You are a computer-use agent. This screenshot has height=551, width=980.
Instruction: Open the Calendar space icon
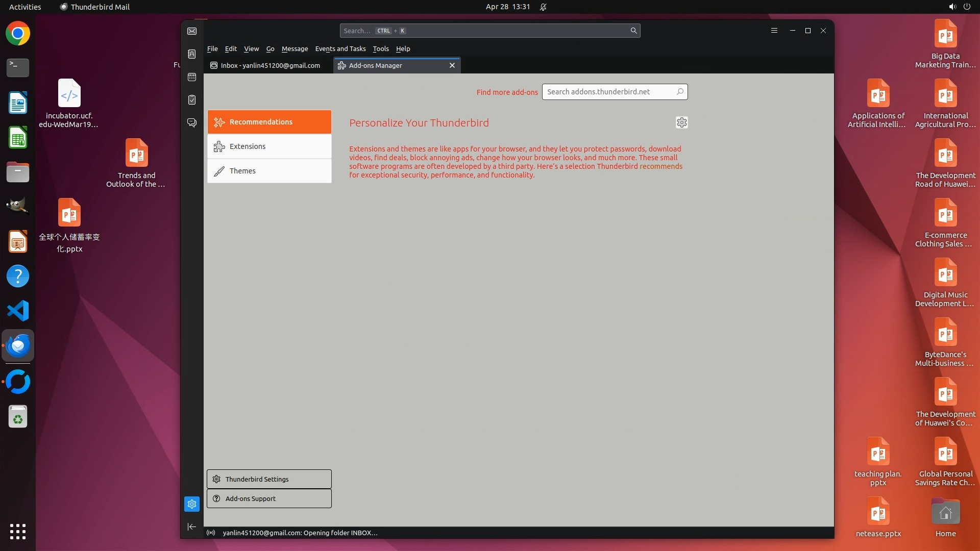point(192,77)
